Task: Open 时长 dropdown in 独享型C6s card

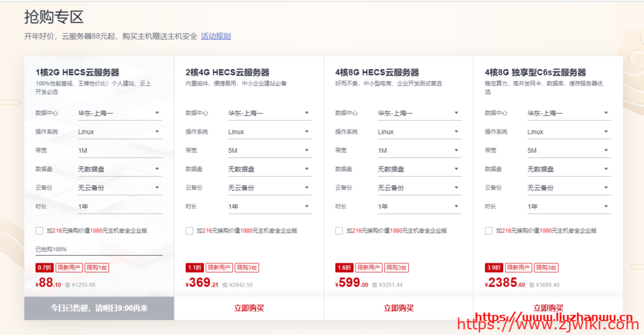Action: [569, 207]
